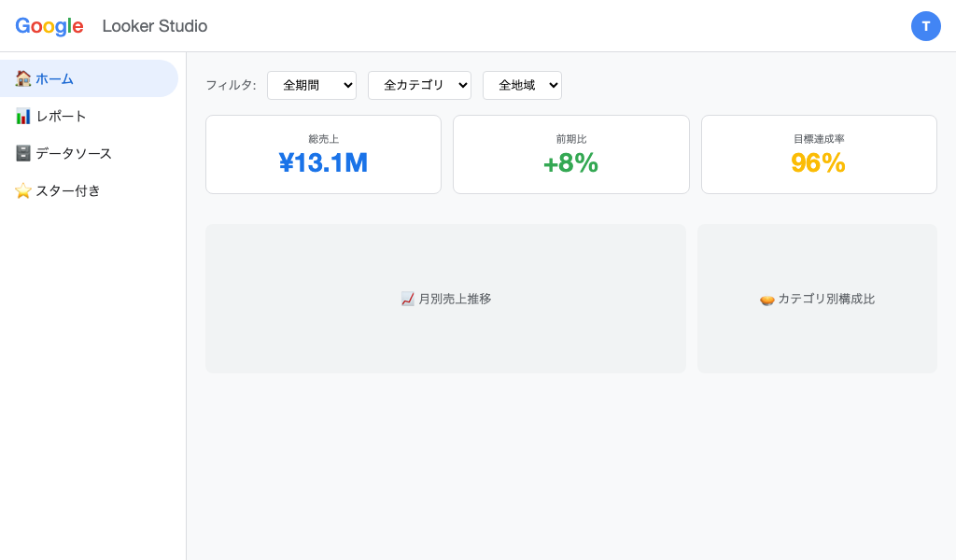This screenshot has height=560, width=956.
Task: Show スター付き items
Action: 68,191
